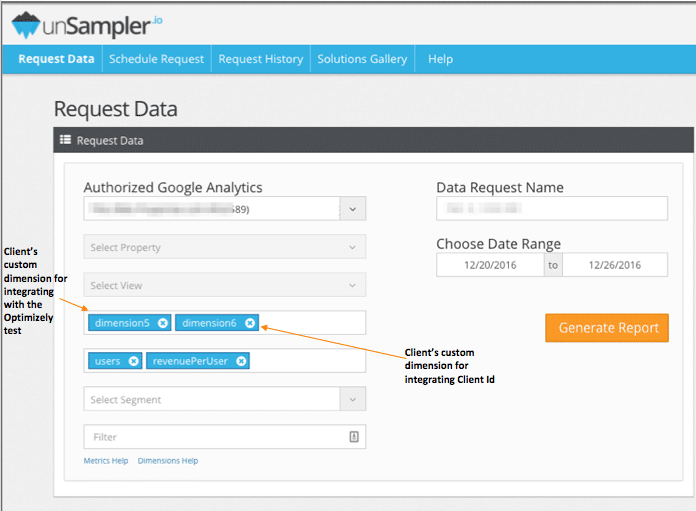This screenshot has width=696, height=511.
Task: Remove the users metric tag
Action: (x=134, y=361)
